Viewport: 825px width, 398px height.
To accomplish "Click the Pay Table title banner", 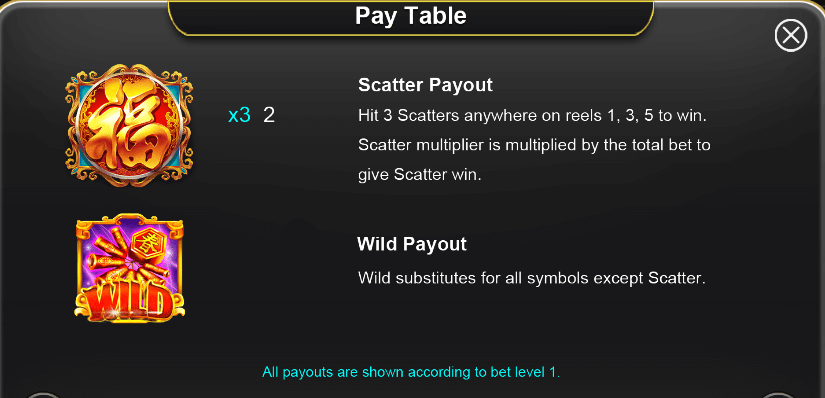I will coord(411,17).
